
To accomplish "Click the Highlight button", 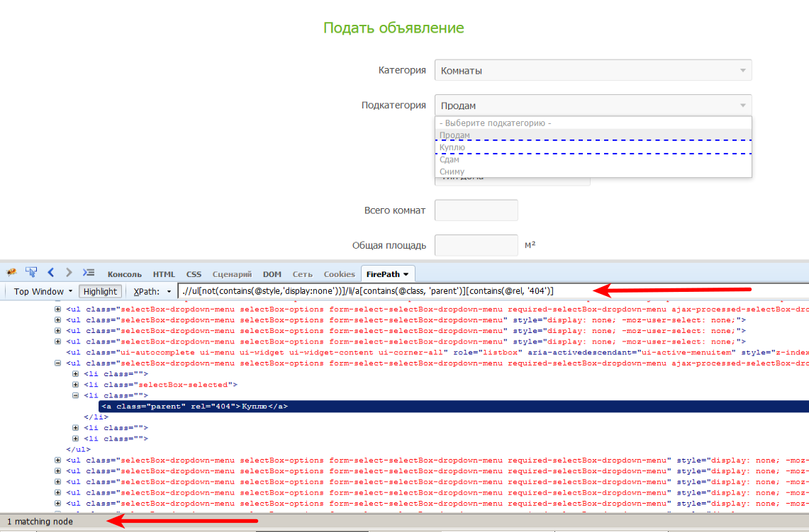I will (x=100, y=291).
